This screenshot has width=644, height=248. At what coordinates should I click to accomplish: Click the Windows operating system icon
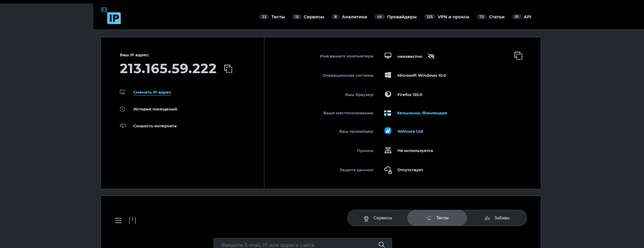pyautogui.click(x=388, y=75)
